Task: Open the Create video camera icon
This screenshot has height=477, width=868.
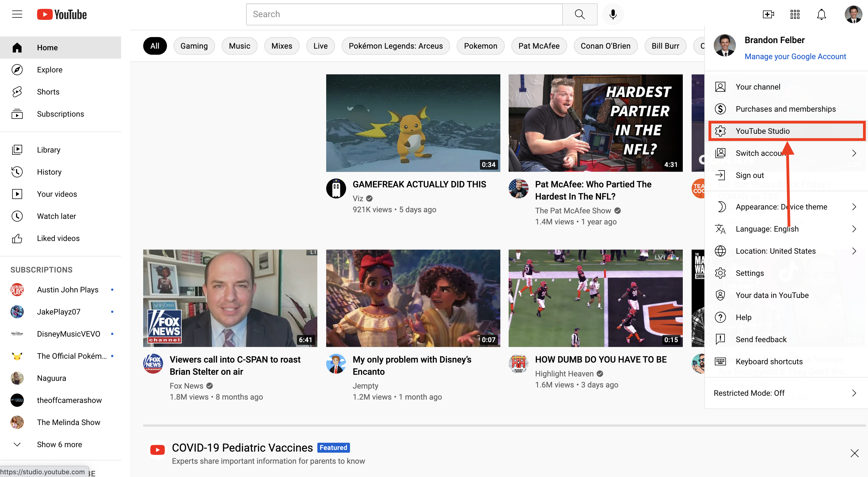Action: click(x=768, y=14)
